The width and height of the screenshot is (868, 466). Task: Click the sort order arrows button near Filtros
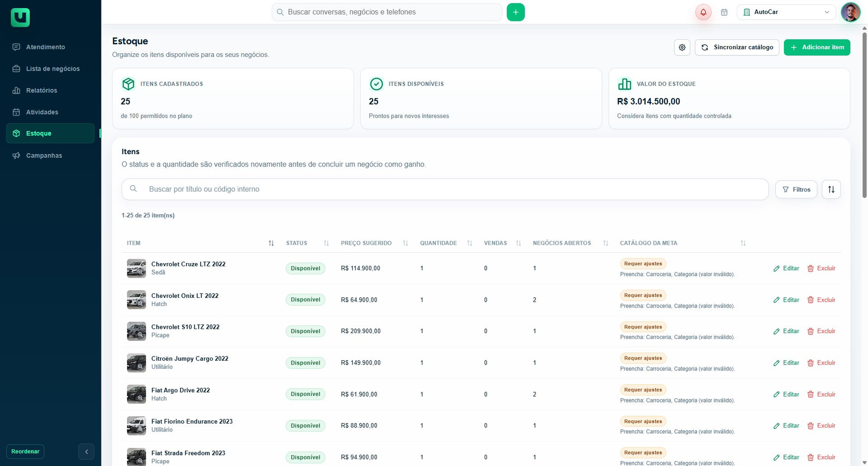tap(831, 189)
